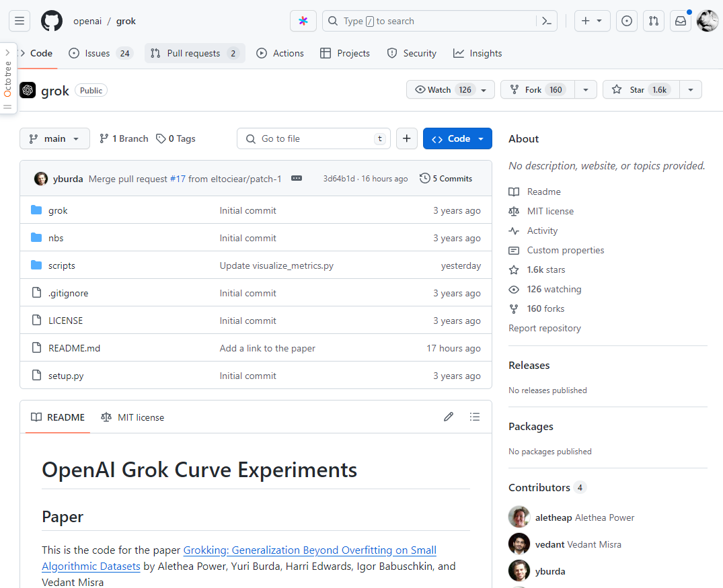Expand the Octotree sidebar handle
Viewport: 723px width, 588px height.
click(8, 79)
